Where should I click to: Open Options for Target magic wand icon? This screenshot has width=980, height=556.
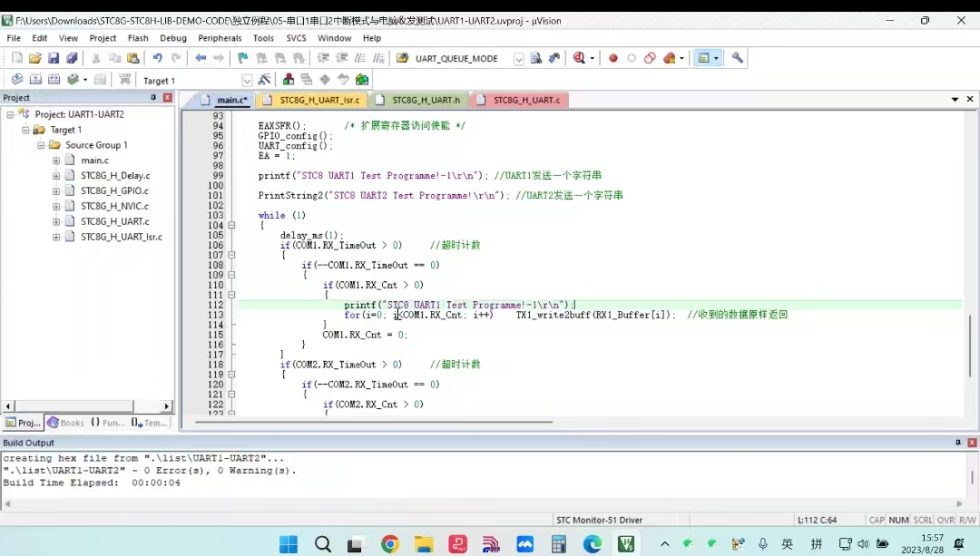[264, 79]
